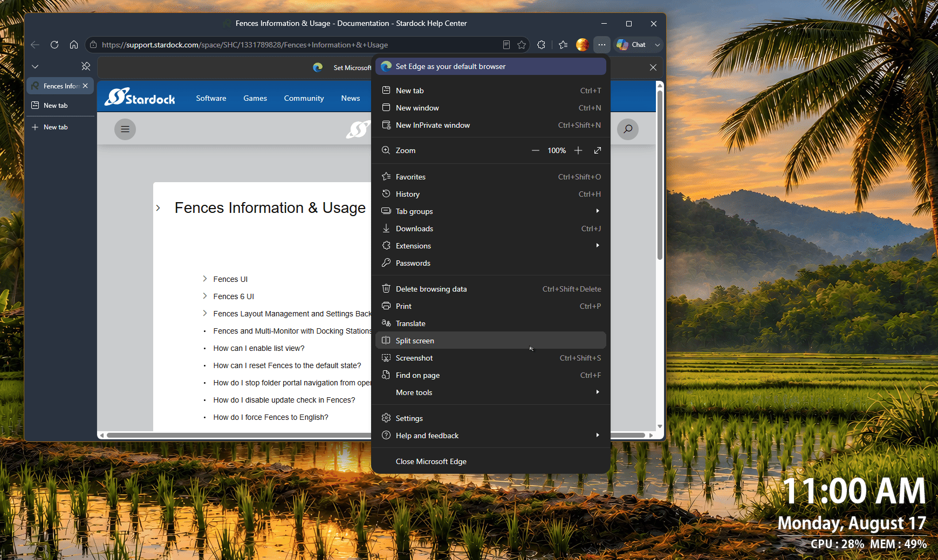
Task: Open 'How do I disable update check' link
Action: (284, 400)
